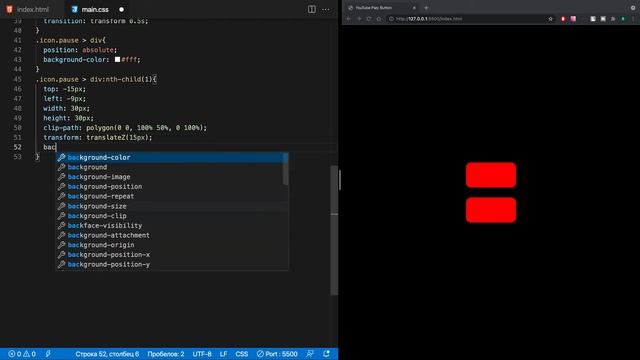This screenshot has height=360, width=640.
Task: Click the top red rectangle in preview
Action: click(x=491, y=175)
